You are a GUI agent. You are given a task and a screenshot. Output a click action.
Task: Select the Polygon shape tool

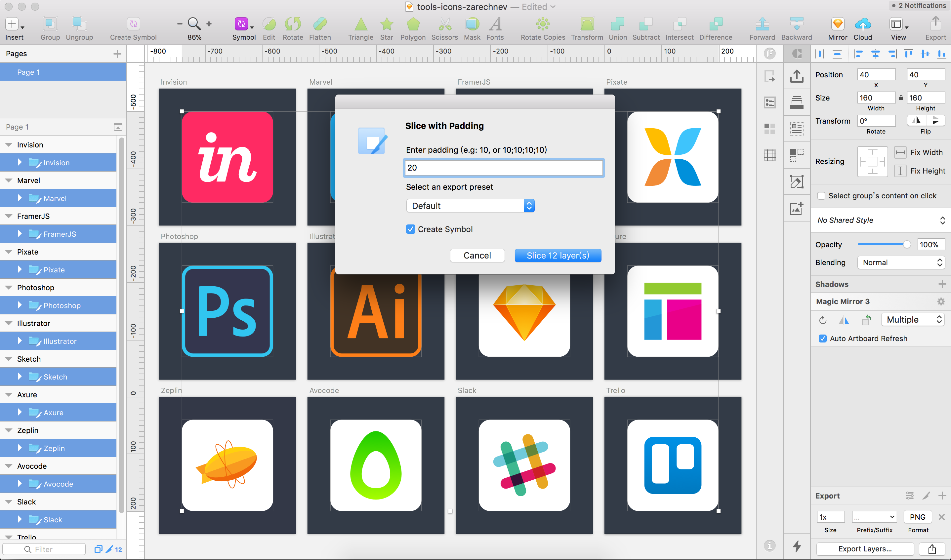pos(413,24)
